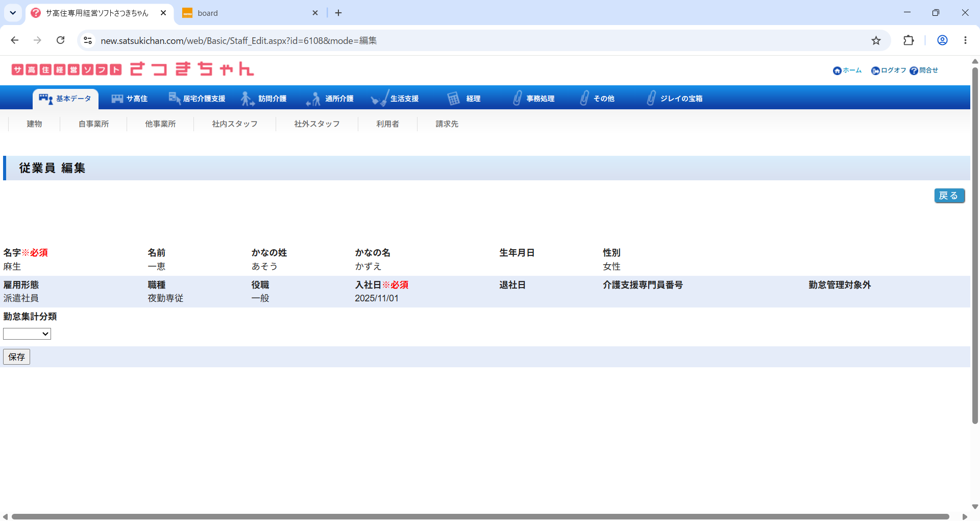Click the browser forward arrow
Screen dimensions: 980x521
[37, 40]
